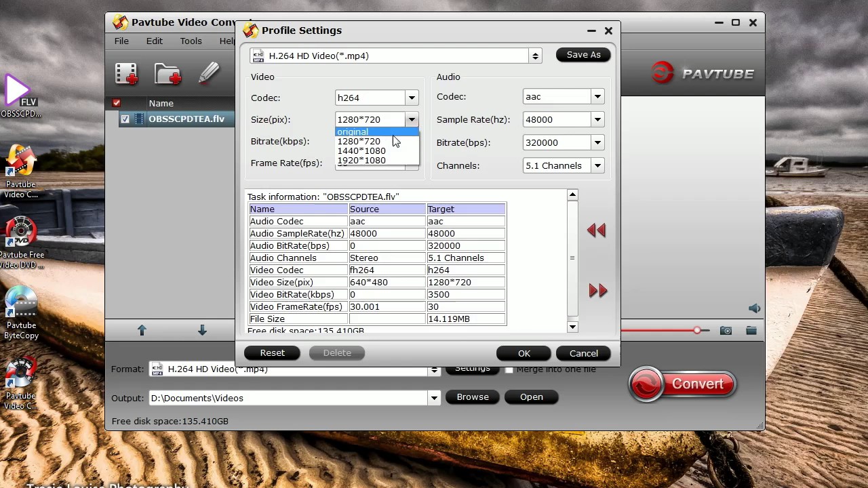Click task information scrollbar up arrow
Image resolution: width=868 pixels, height=488 pixels.
click(572, 195)
